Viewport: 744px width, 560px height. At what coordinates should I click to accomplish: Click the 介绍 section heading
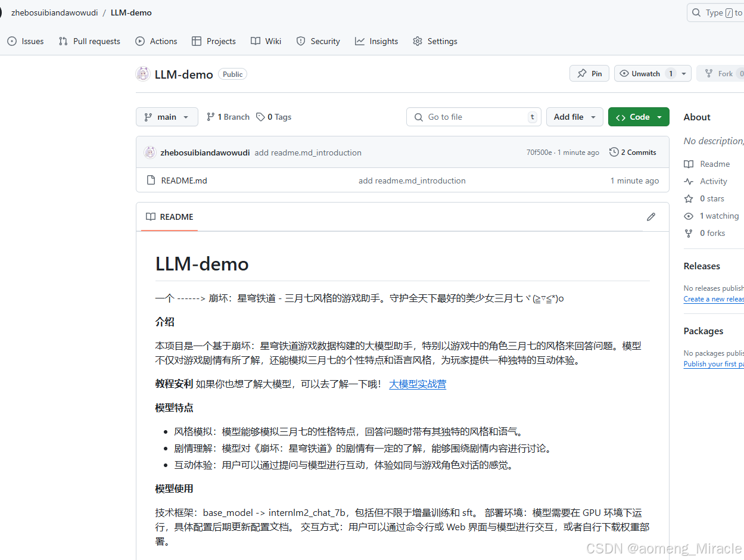click(x=165, y=322)
